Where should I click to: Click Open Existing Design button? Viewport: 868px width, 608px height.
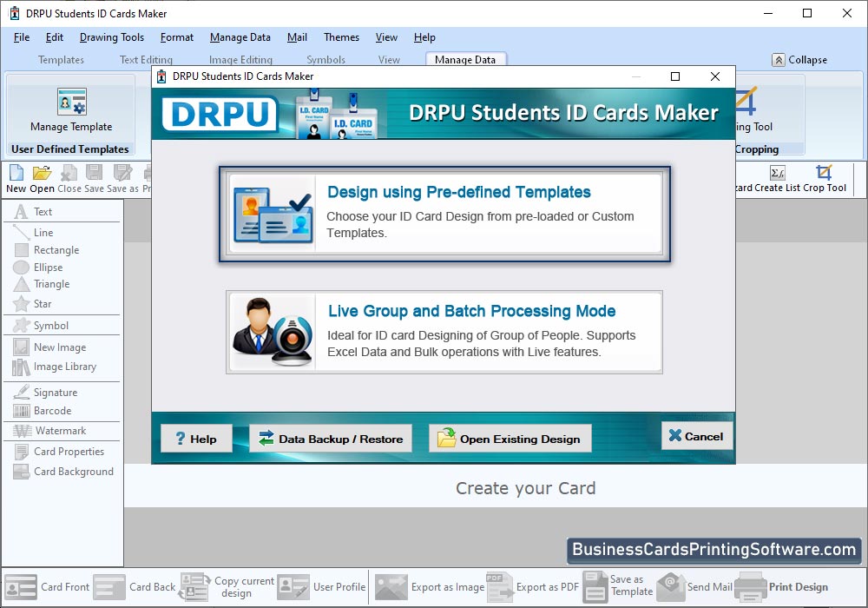coord(510,439)
